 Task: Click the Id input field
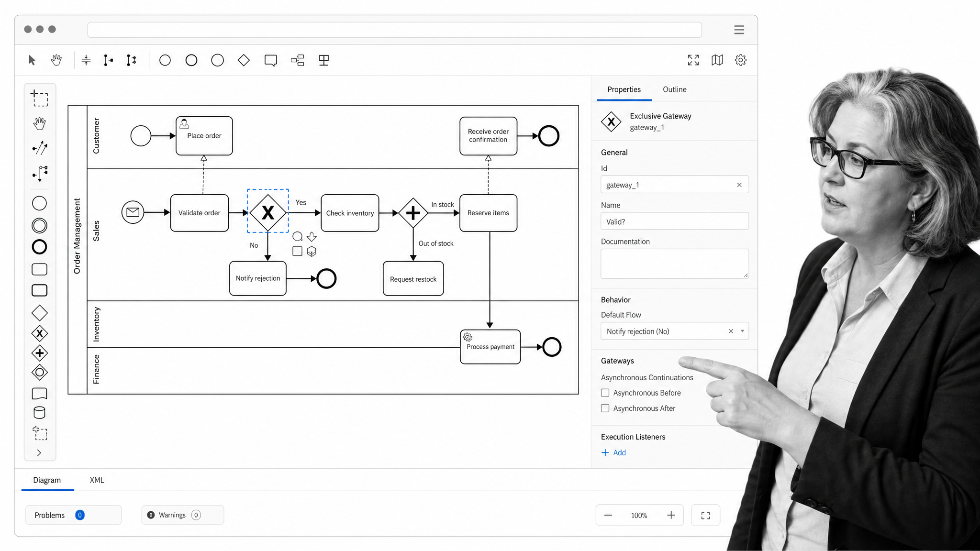[x=675, y=185]
